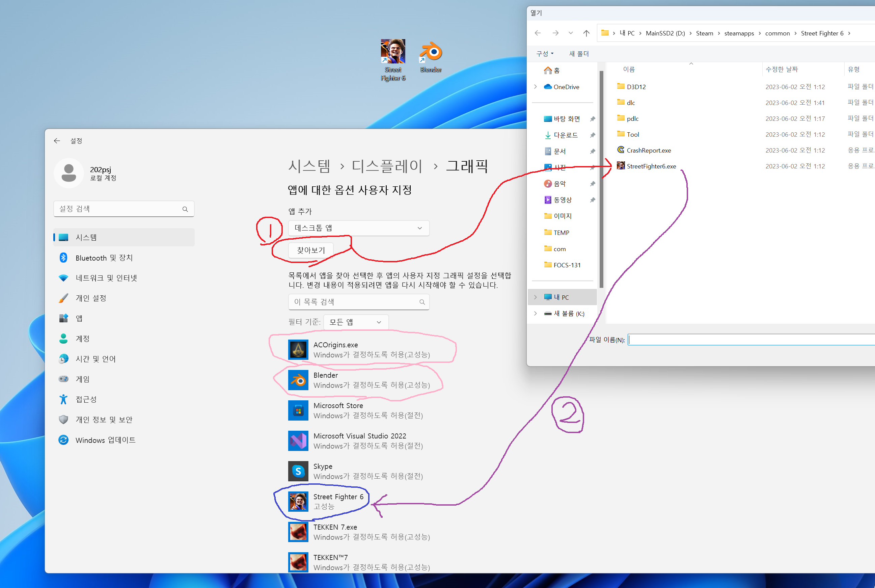Screen dimensions: 875x588
Task: Open the 모든 앱 filter dropdown
Action: [355, 322]
